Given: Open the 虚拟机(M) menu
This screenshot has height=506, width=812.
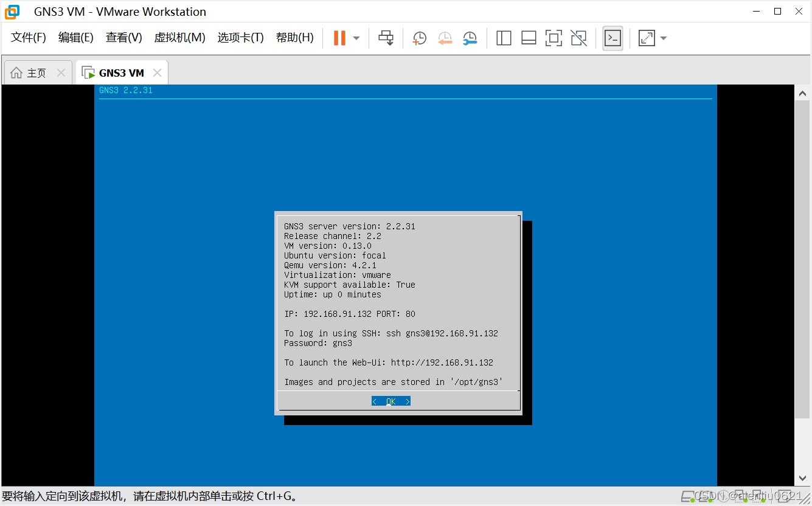Looking at the screenshot, I should coord(179,38).
